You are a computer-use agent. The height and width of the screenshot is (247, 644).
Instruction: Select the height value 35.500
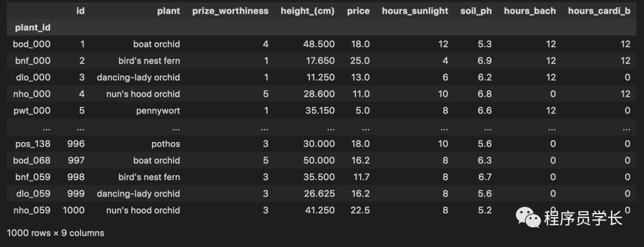(x=320, y=177)
